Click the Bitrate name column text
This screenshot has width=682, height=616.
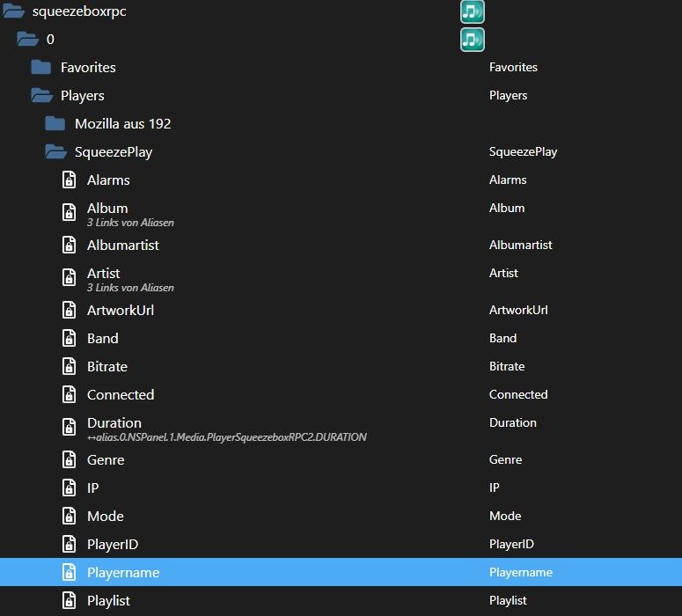pyautogui.click(x=507, y=366)
